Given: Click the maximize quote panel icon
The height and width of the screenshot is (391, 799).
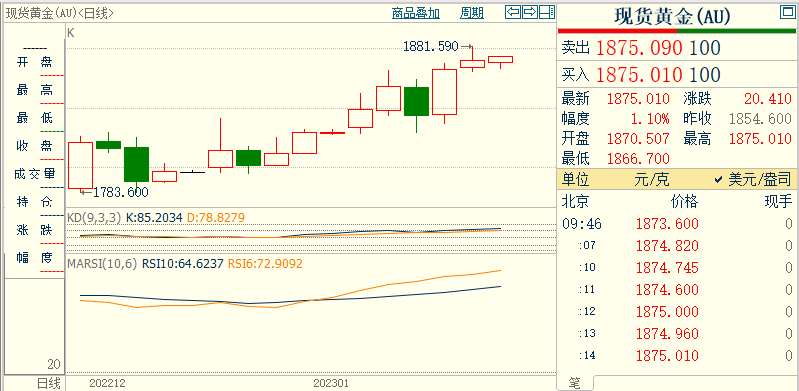Looking at the screenshot, I should click(x=787, y=13).
